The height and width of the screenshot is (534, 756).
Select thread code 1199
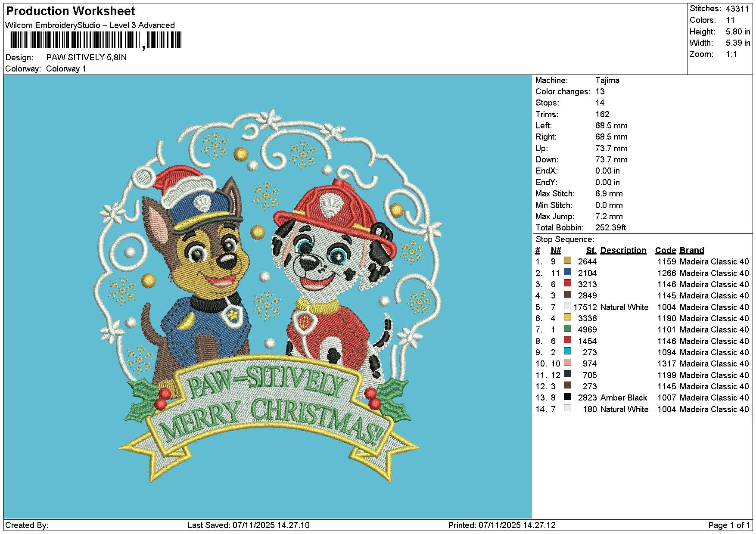pos(667,376)
